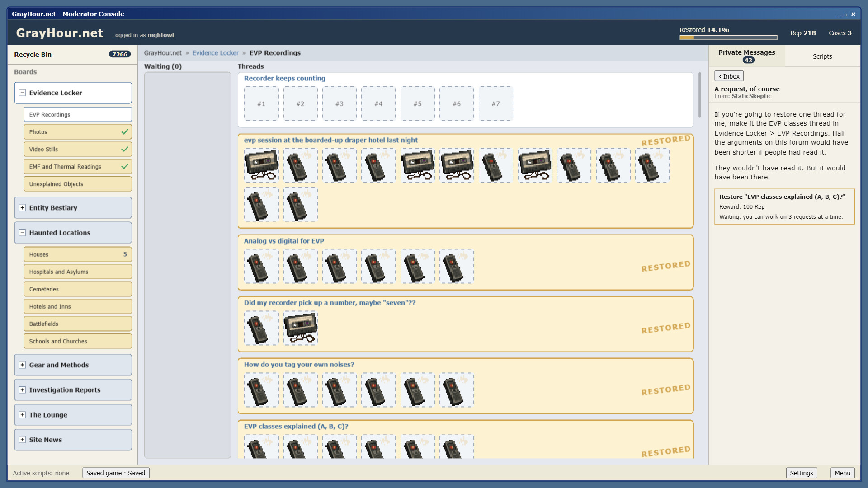Expand the Gear and Methods board
This screenshot has width=868, height=488.
click(22, 365)
